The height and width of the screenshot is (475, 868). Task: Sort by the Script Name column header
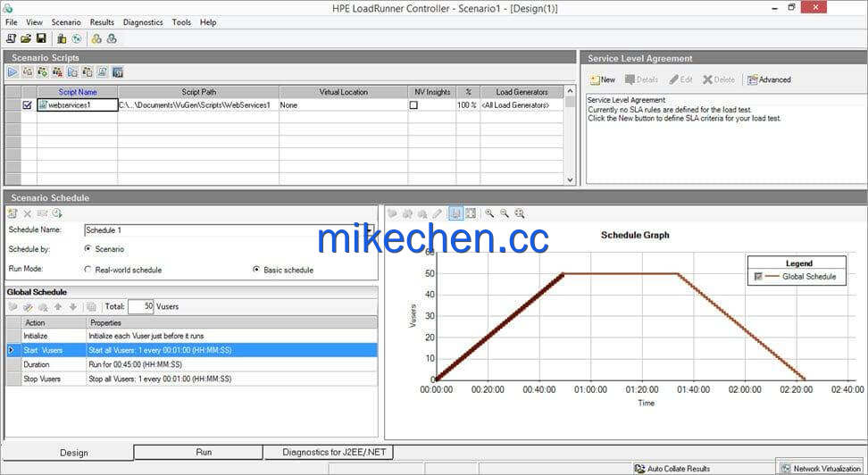click(x=78, y=92)
